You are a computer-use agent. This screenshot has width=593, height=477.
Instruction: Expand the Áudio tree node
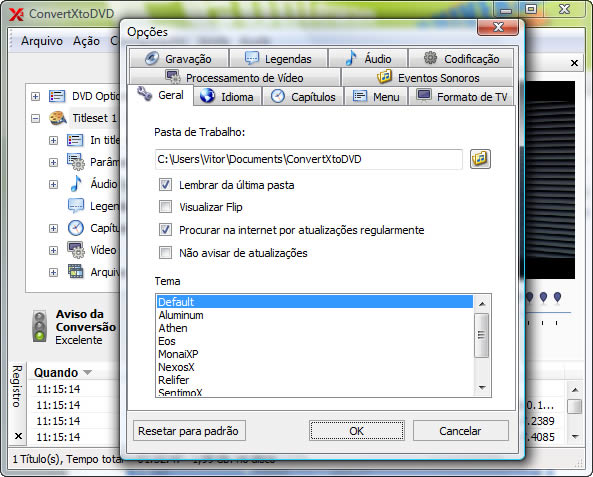coord(53,184)
